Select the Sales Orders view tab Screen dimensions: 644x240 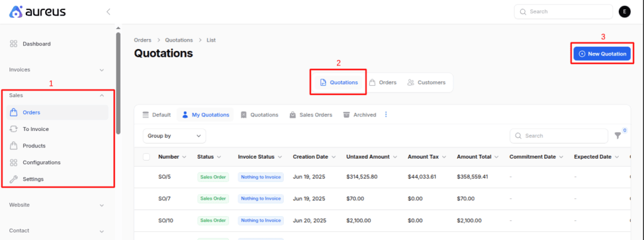pos(311,115)
